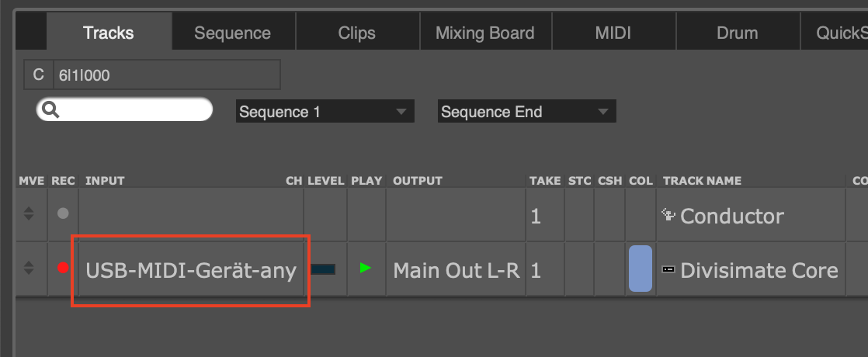Image resolution: width=868 pixels, height=357 pixels.
Task: Click the Divisimate Core MIDI track icon
Action: (668, 269)
